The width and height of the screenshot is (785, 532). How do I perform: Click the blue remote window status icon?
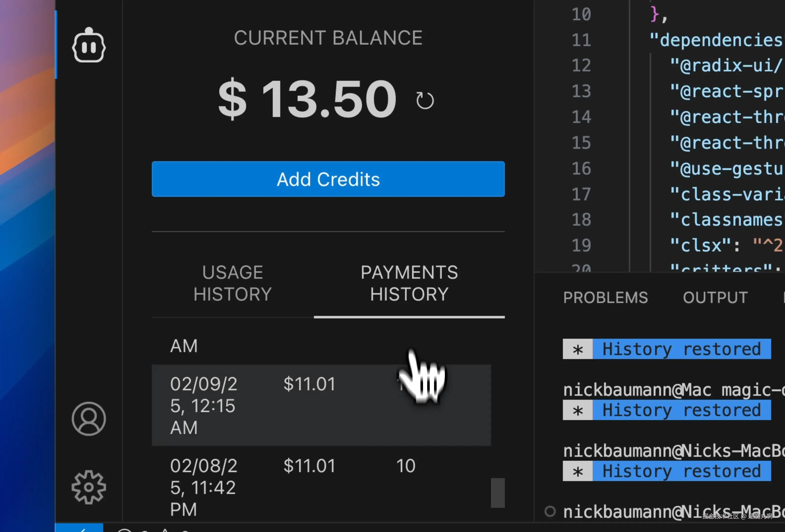click(x=79, y=528)
